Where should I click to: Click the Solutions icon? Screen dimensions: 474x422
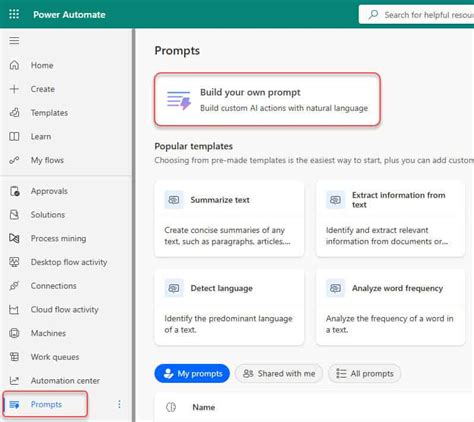point(14,214)
